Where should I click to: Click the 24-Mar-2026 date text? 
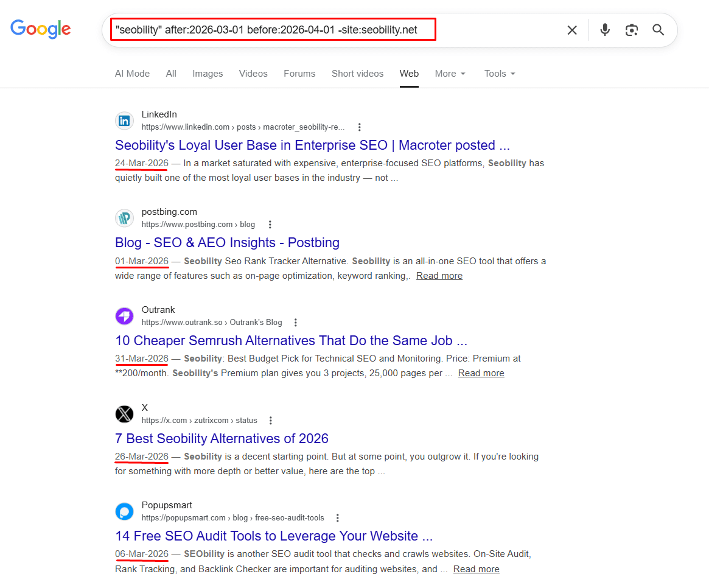(x=142, y=163)
